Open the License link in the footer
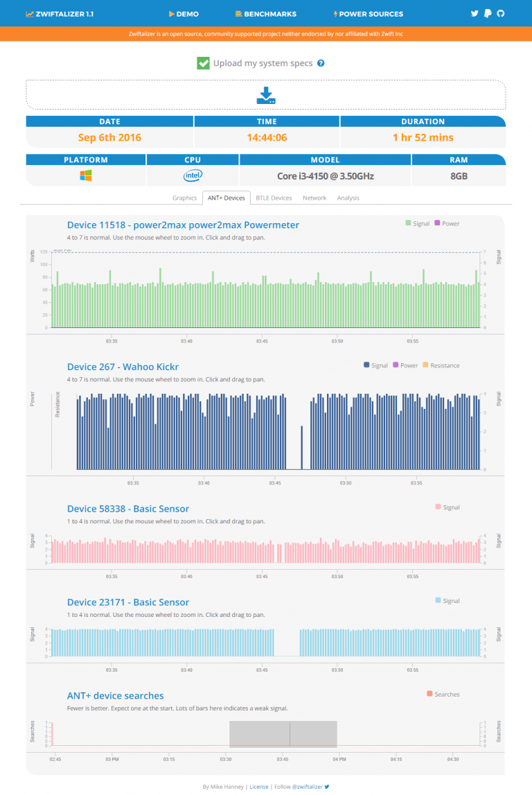The image size is (532, 795). click(x=259, y=787)
